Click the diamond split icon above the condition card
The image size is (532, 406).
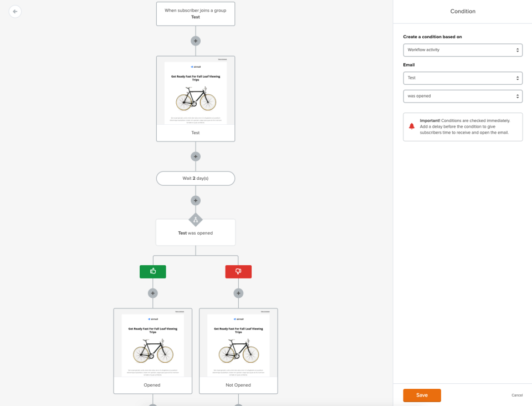(195, 220)
